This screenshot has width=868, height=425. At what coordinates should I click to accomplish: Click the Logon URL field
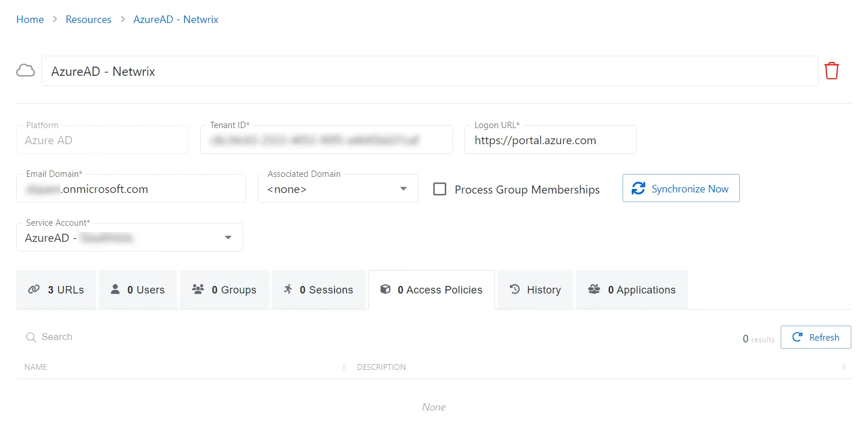point(551,140)
